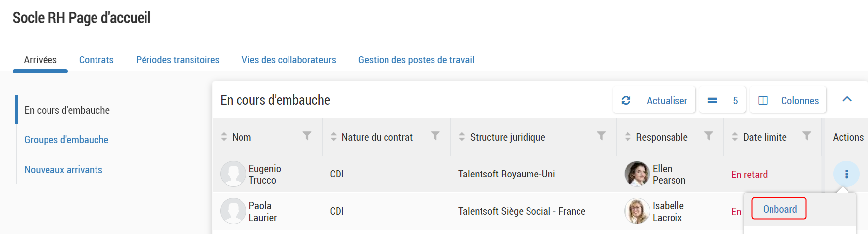Click CDI in Paola Laurier's row
868x234 pixels.
point(337,211)
